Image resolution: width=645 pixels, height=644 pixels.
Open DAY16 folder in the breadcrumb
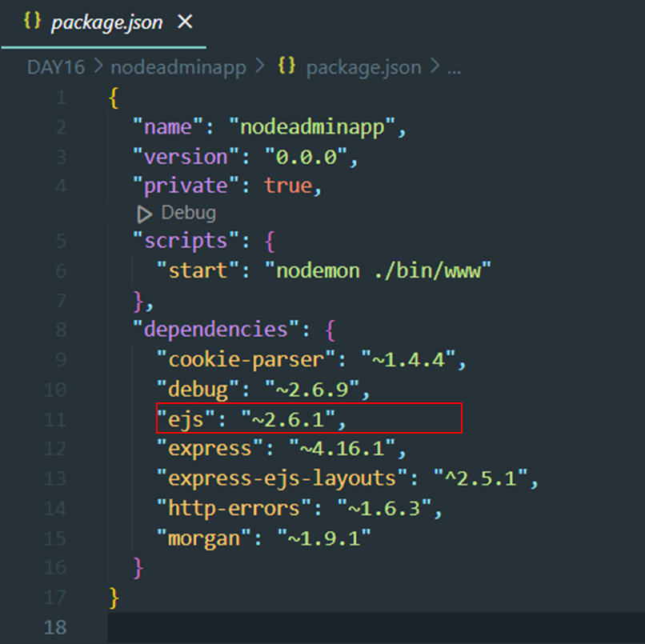point(56,67)
